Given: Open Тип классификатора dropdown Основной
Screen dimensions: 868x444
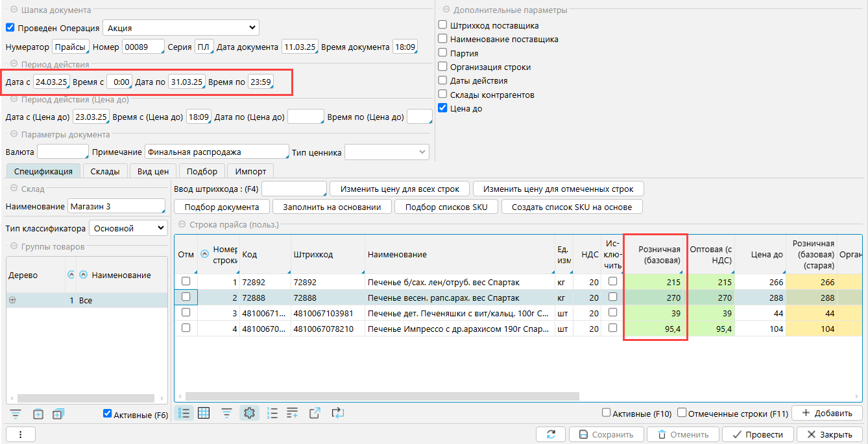Looking at the screenshot, I should point(128,228).
